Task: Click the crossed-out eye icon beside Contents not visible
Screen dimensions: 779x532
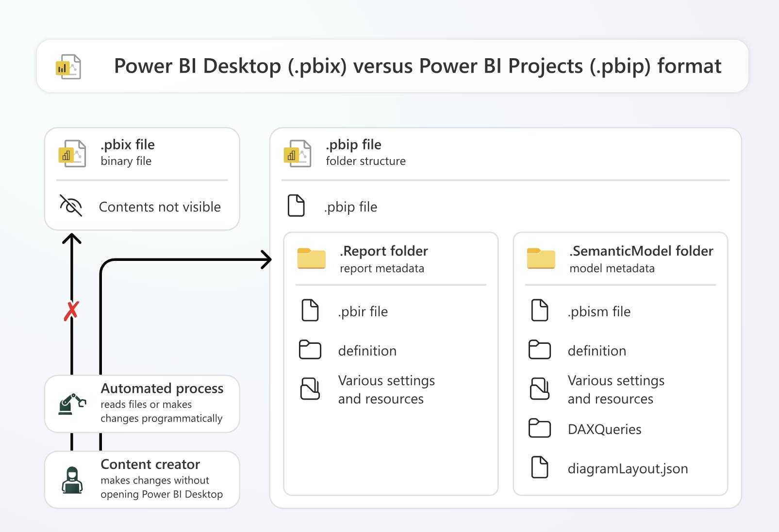Action: pyautogui.click(x=71, y=206)
